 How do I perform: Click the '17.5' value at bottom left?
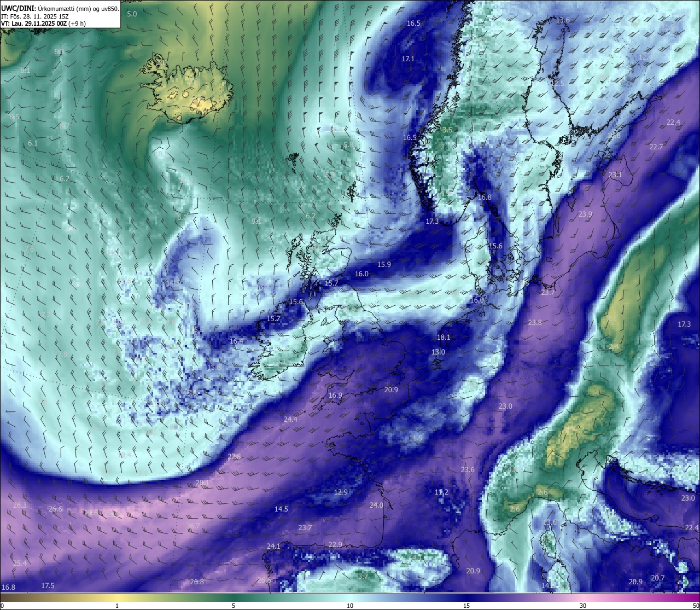tap(48, 585)
